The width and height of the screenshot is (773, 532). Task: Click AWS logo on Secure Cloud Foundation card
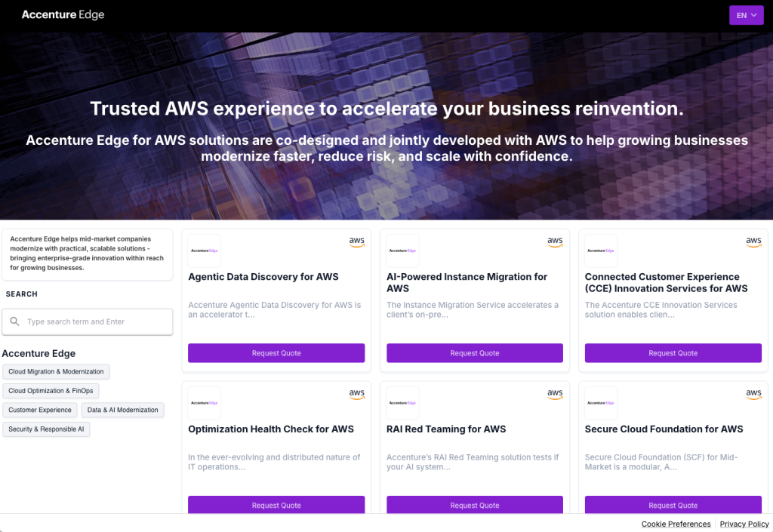(754, 394)
